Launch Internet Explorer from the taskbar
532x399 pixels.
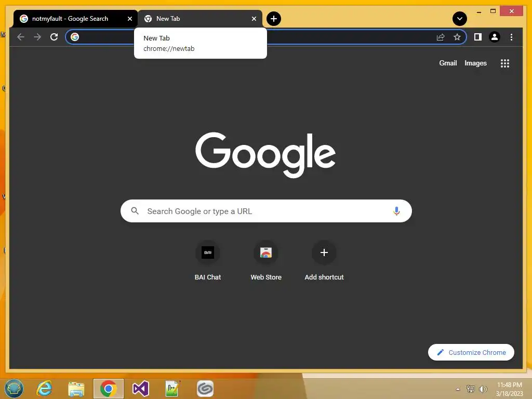44,389
